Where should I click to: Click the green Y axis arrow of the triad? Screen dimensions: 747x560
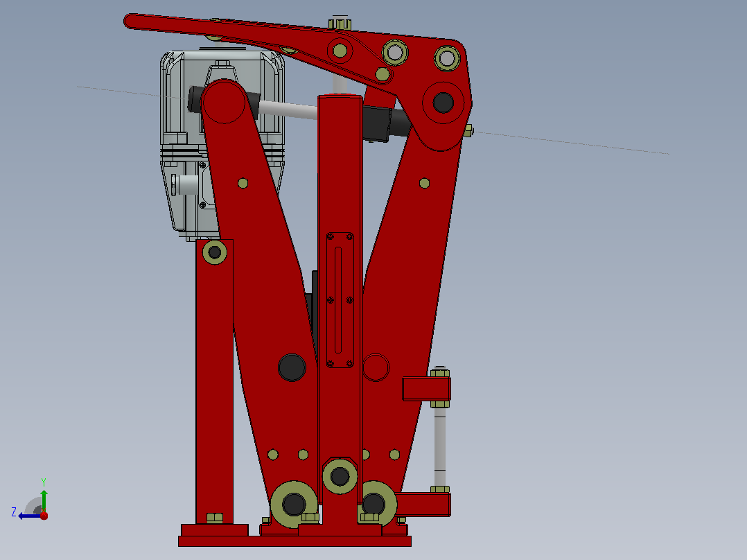click(x=44, y=500)
